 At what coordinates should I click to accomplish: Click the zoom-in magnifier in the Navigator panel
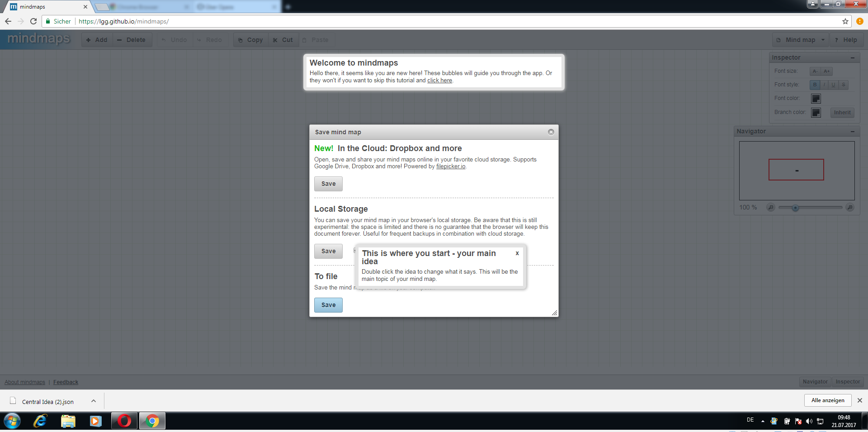point(850,208)
